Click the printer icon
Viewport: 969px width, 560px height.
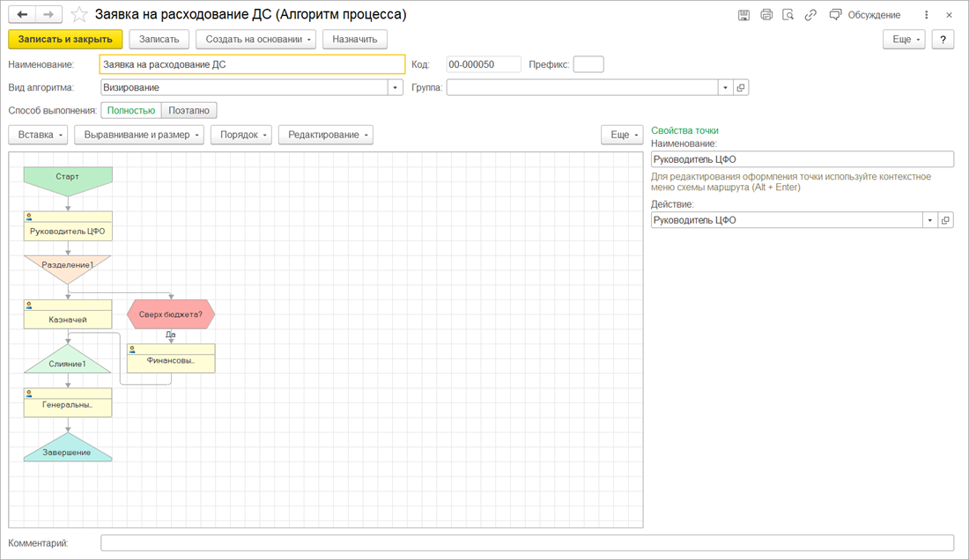(766, 15)
